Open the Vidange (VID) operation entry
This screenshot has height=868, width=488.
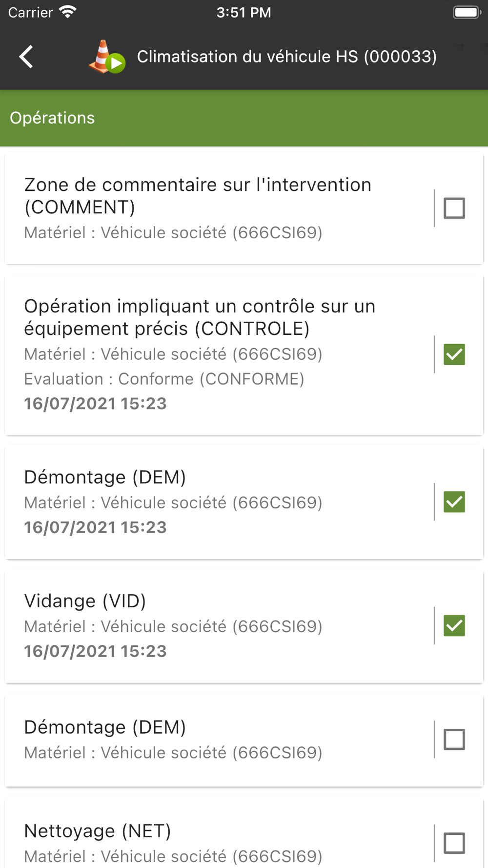[x=219, y=626]
